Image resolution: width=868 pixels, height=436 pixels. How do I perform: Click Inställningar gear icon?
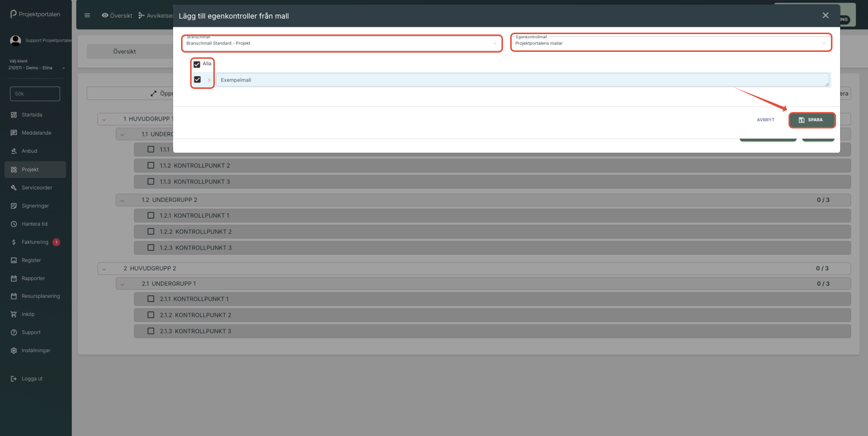click(14, 350)
